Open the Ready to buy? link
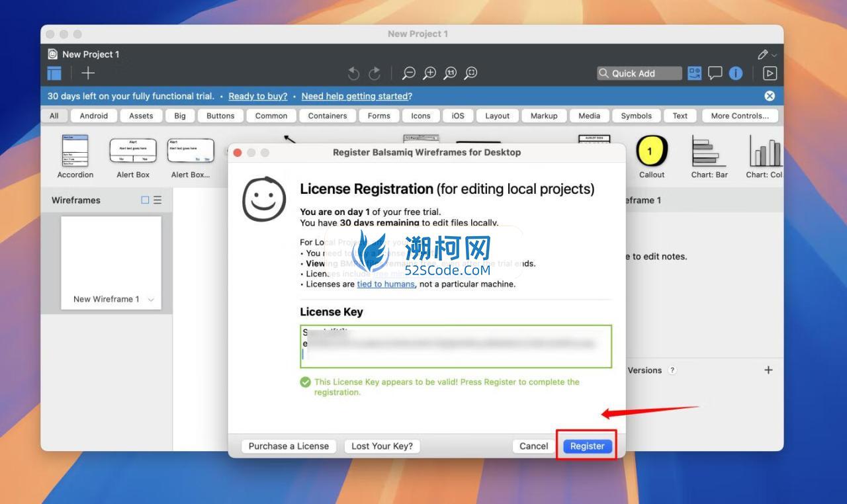The image size is (847, 504). [x=258, y=96]
